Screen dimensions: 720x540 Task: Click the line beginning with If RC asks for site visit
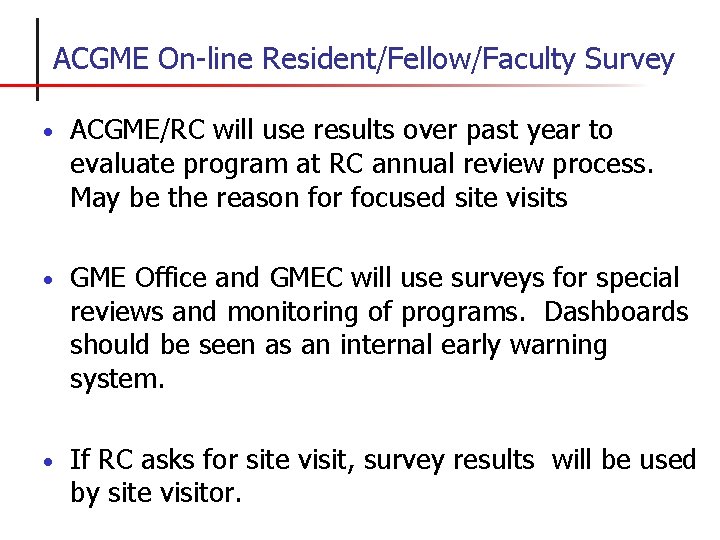[x=383, y=461]
